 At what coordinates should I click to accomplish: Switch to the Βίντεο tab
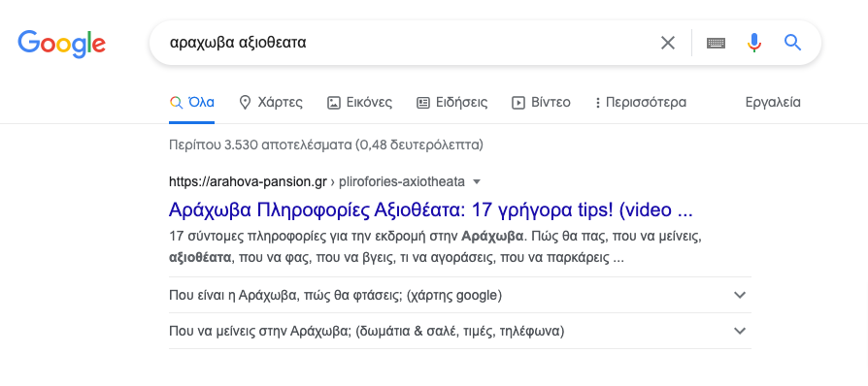coord(541,102)
